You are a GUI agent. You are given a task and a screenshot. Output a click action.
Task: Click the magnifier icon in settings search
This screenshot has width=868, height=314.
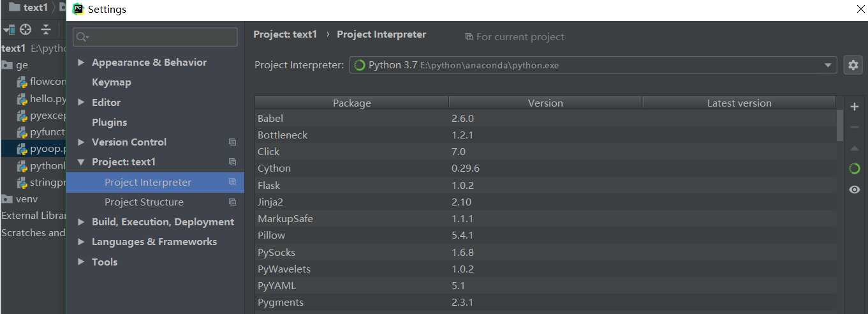point(82,37)
